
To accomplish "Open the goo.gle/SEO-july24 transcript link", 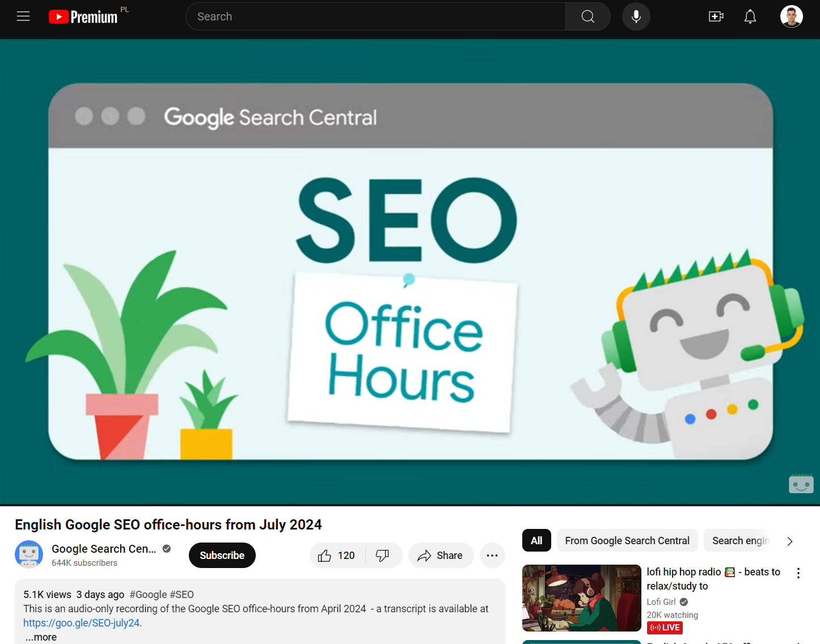I will click(82, 623).
